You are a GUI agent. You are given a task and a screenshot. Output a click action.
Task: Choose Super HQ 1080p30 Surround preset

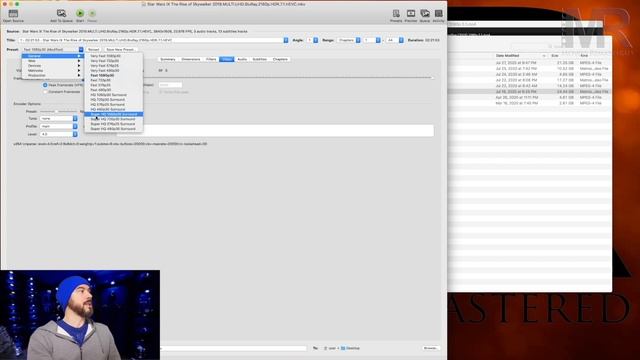click(113, 114)
